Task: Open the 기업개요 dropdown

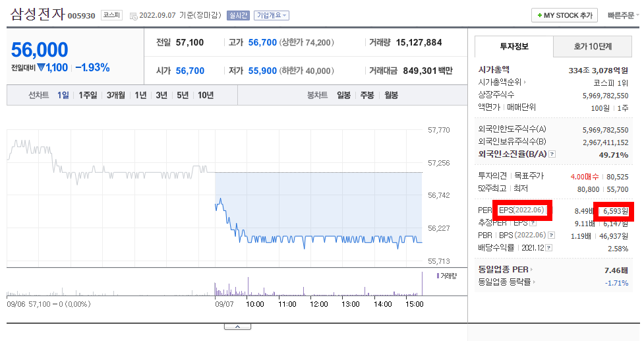Action: [272, 15]
